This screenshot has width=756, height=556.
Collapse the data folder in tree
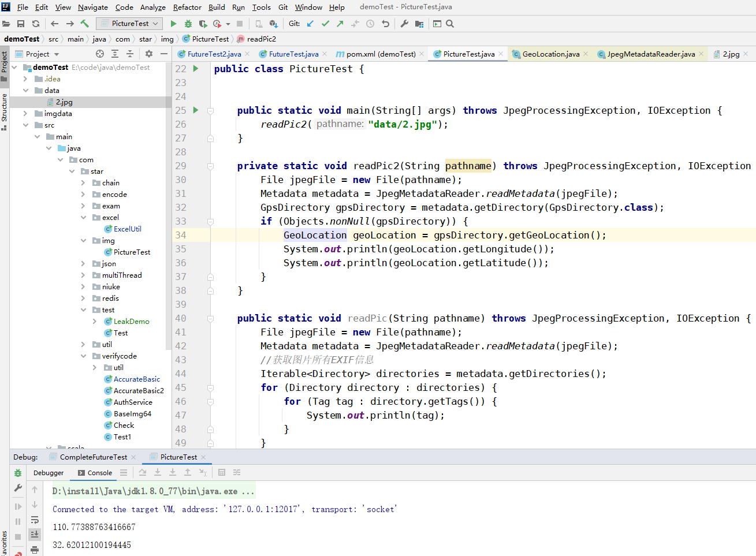(x=26, y=91)
